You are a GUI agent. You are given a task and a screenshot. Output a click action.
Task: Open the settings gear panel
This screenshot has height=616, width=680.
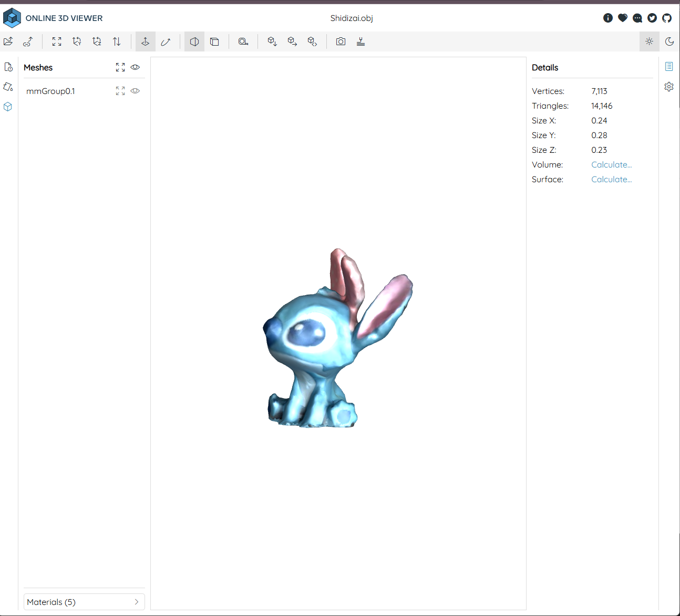coord(668,87)
